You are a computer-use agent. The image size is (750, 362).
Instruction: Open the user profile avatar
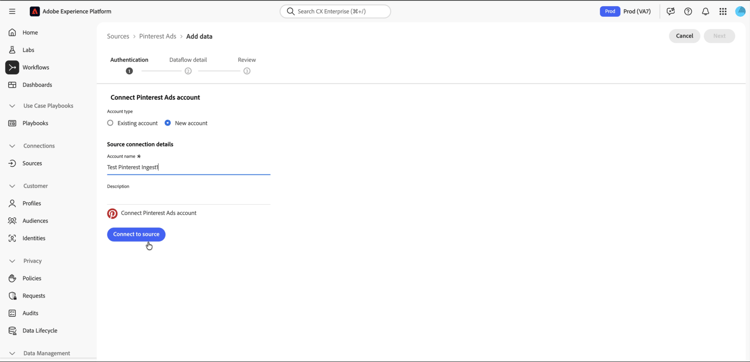[x=740, y=11]
